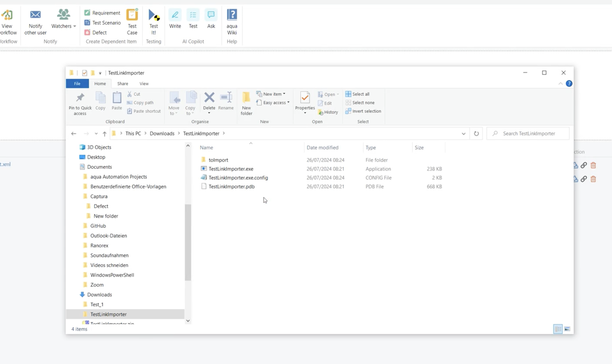Click the New folder ribbon icon
The height and width of the screenshot is (364, 612).
point(246,98)
